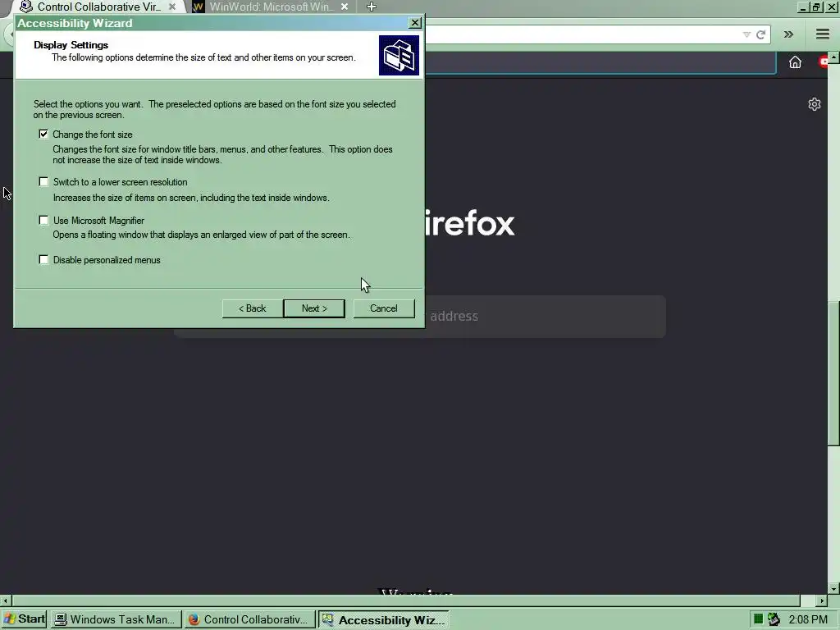840x630 pixels.
Task: Click the network tray icon
Action: click(x=774, y=619)
